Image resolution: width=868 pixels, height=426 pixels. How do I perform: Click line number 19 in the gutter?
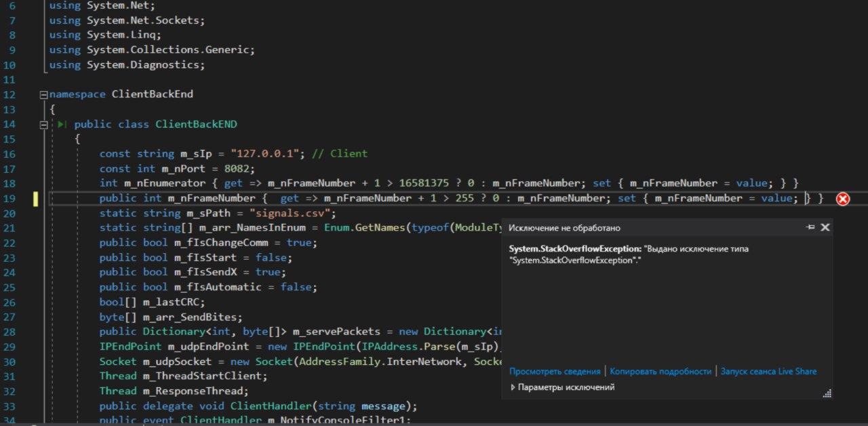coord(9,198)
